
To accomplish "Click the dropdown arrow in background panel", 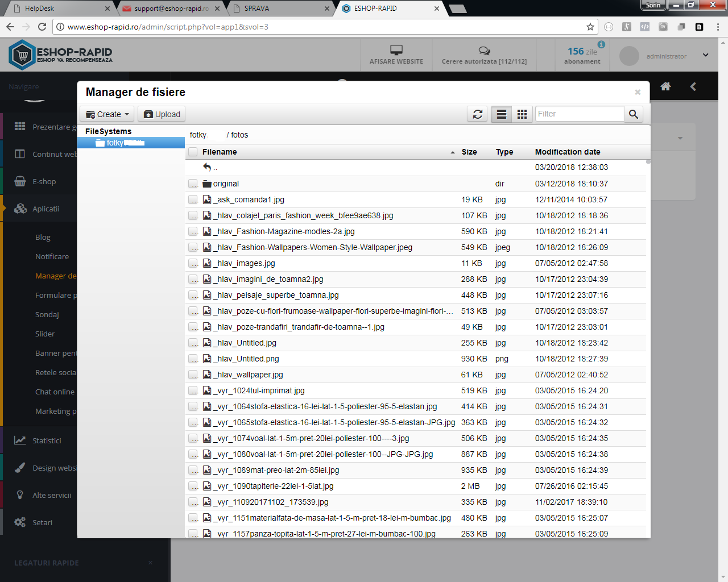I will [x=680, y=138].
